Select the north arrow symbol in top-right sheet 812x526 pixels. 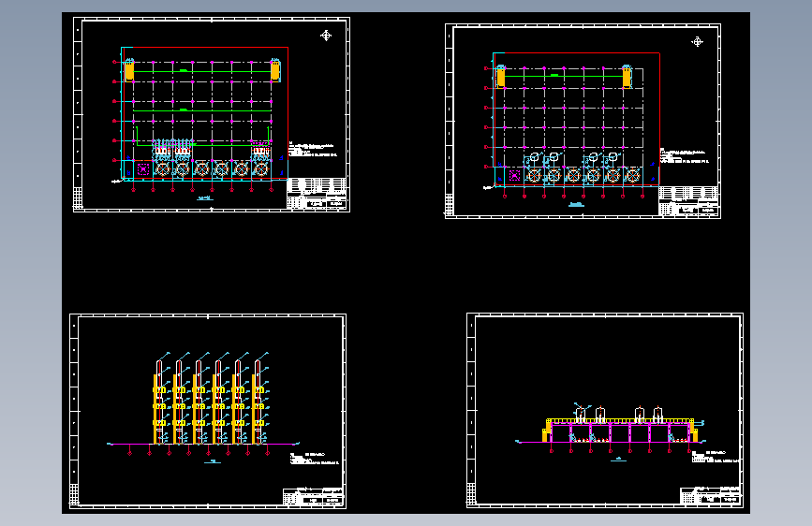pos(697,42)
